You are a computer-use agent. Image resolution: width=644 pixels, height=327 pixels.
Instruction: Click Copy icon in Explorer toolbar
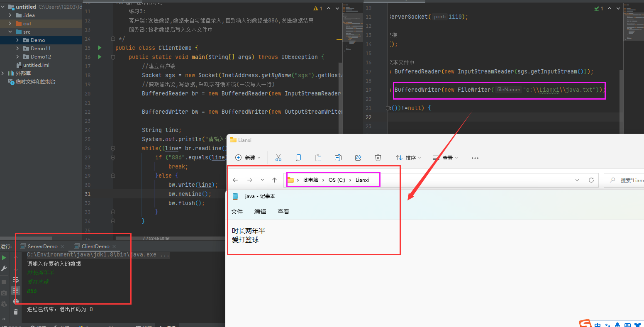298,158
